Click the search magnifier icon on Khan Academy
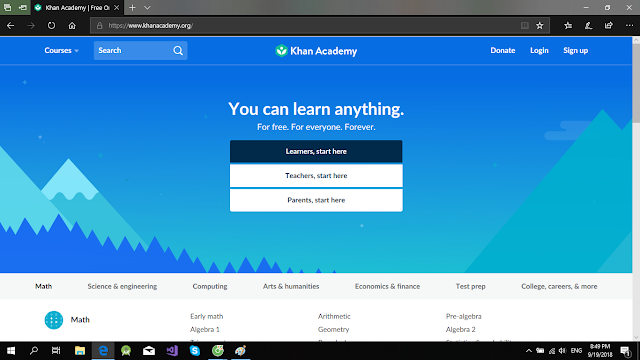Viewport: 640px width, 360px height. 178,51
